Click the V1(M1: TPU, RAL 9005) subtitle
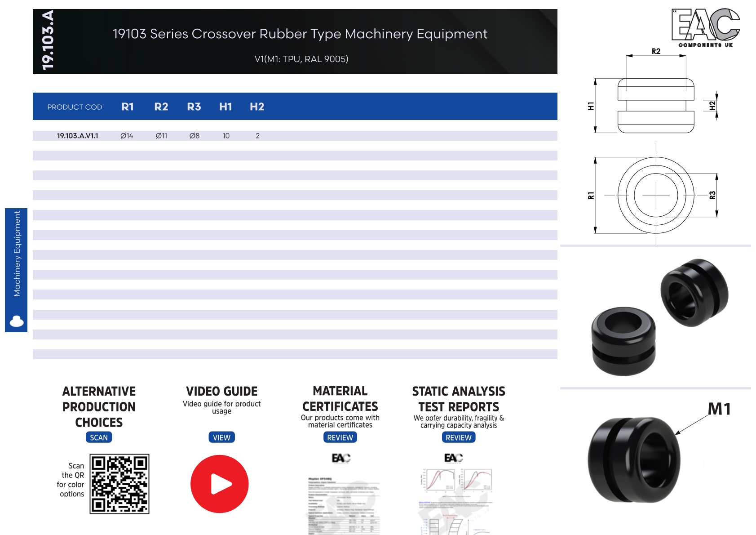Screen dimensions: 756x535 pos(301,59)
